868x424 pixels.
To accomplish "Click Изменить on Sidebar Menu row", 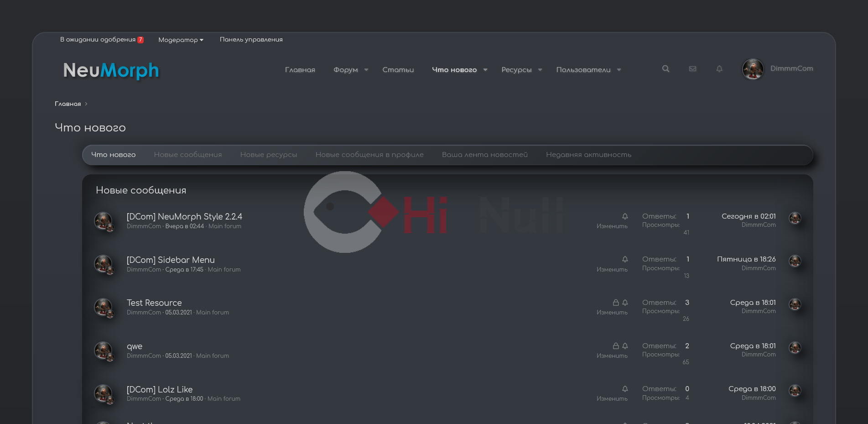I will click(612, 270).
